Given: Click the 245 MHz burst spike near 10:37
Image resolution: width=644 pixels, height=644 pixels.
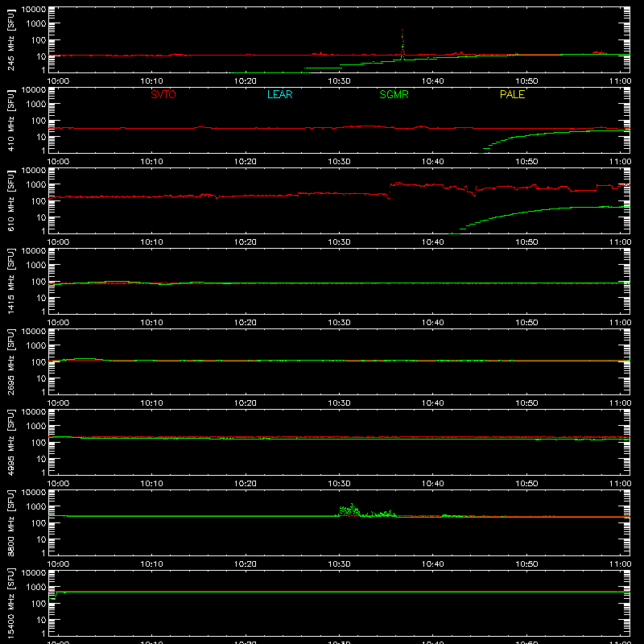Looking at the screenshot, I should [x=402, y=43].
